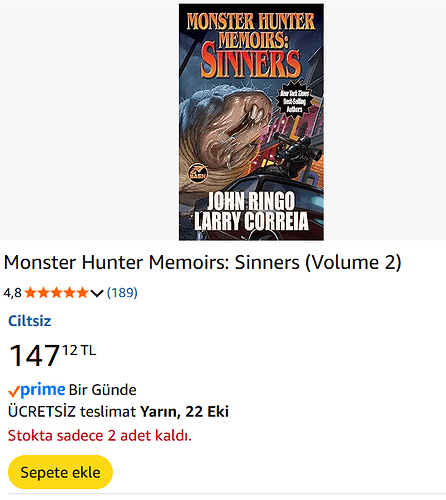446x500 pixels.
Task: Click the first orange rating star
Action: [x=30, y=293]
